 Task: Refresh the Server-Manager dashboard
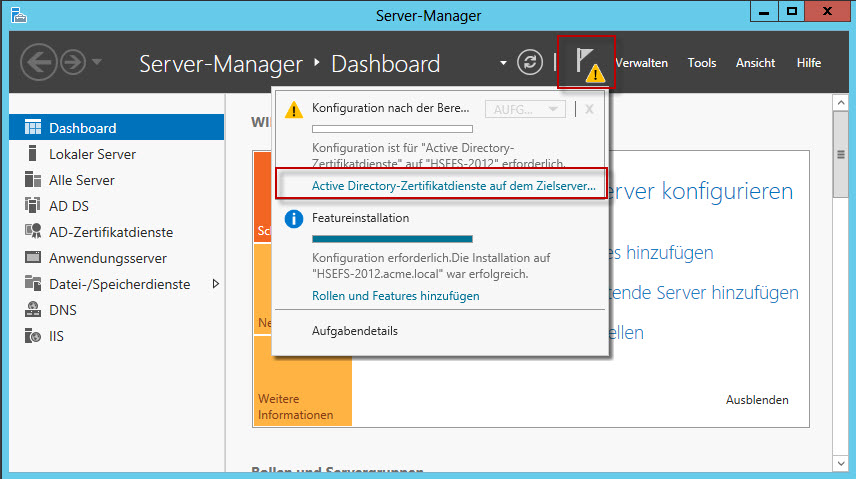pyautogui.click(x=530, y=62)
